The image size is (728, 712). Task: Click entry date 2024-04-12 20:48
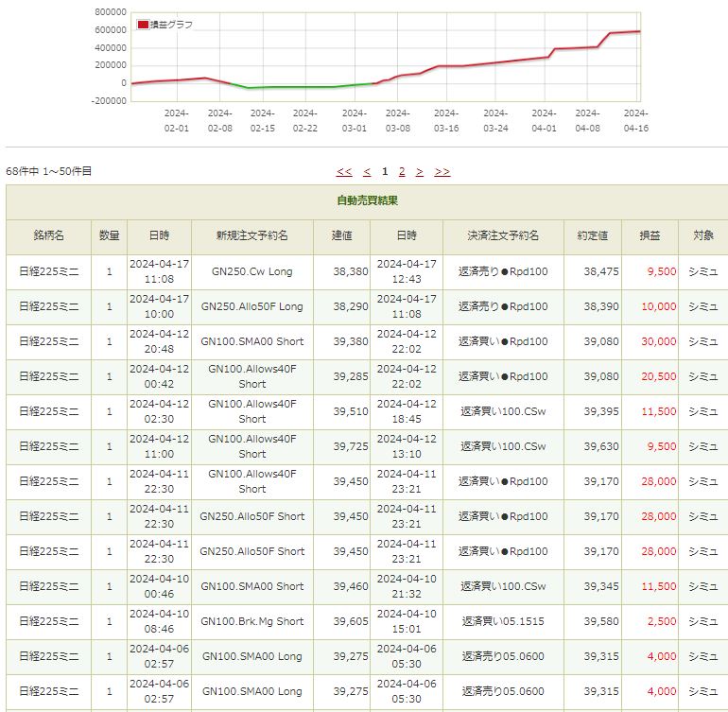(x=159, y=341)
